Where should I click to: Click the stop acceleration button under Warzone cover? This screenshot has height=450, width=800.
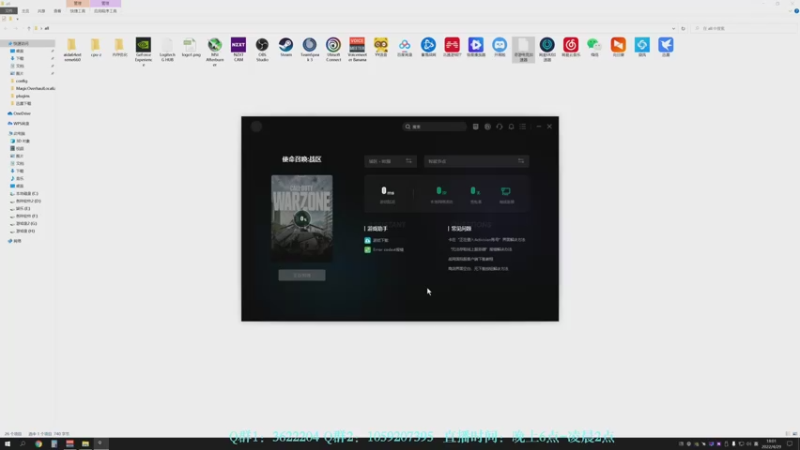[302, 276]
